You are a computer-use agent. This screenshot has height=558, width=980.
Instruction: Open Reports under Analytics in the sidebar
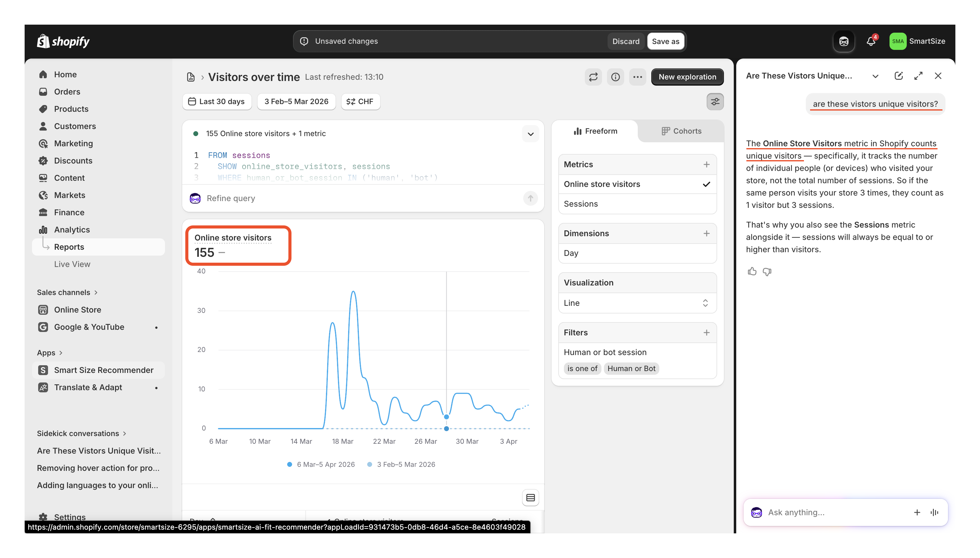(x=69, y=247)
